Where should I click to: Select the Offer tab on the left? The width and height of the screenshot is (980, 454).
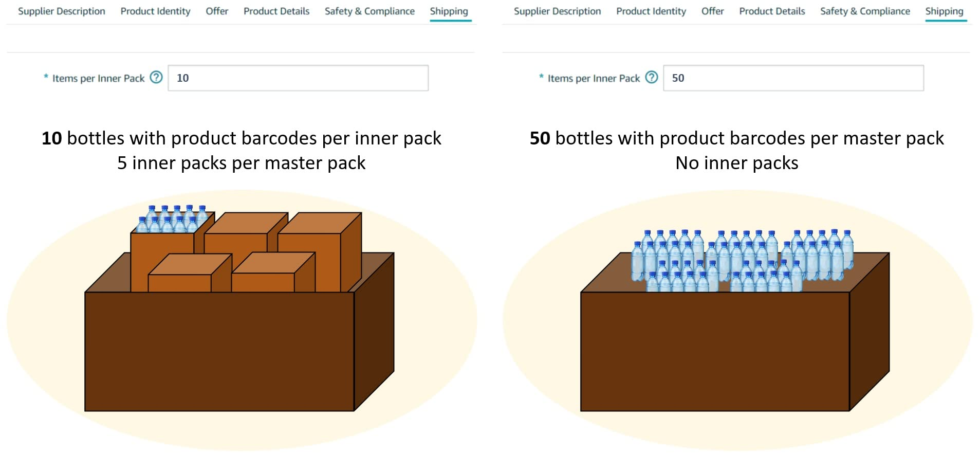point(216,11)
